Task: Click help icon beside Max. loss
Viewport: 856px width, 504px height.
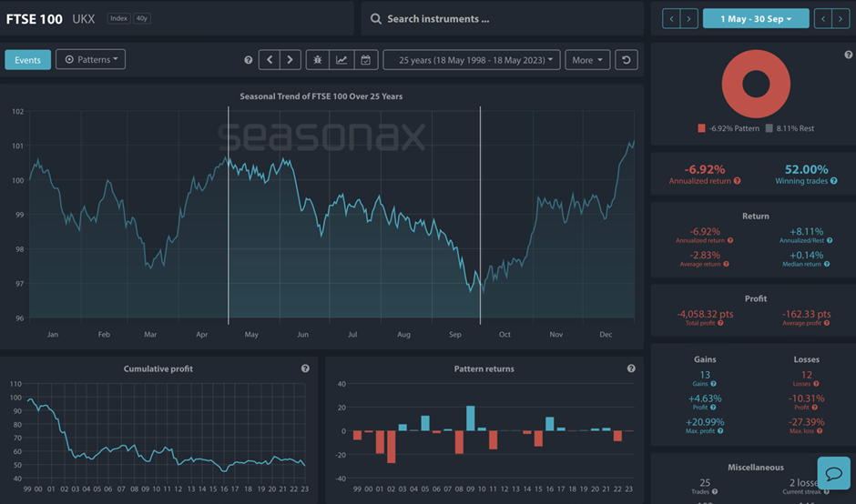Action: coord(820,431)
